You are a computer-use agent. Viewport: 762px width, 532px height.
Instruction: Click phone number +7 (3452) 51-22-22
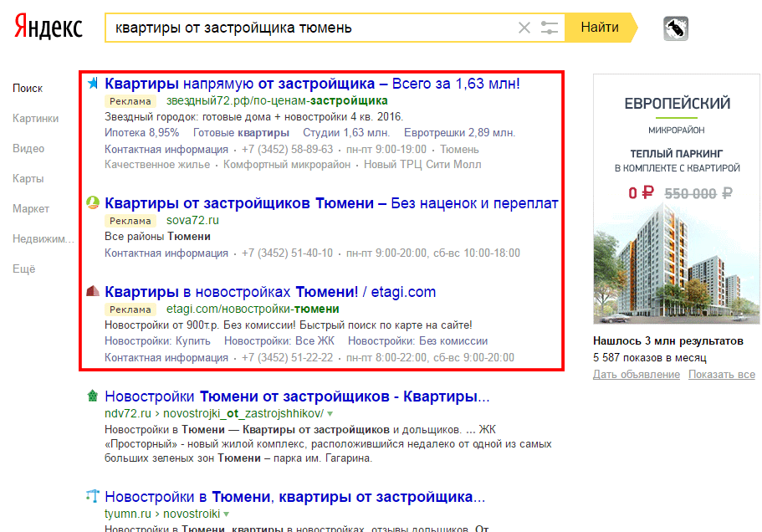point(287,357)
